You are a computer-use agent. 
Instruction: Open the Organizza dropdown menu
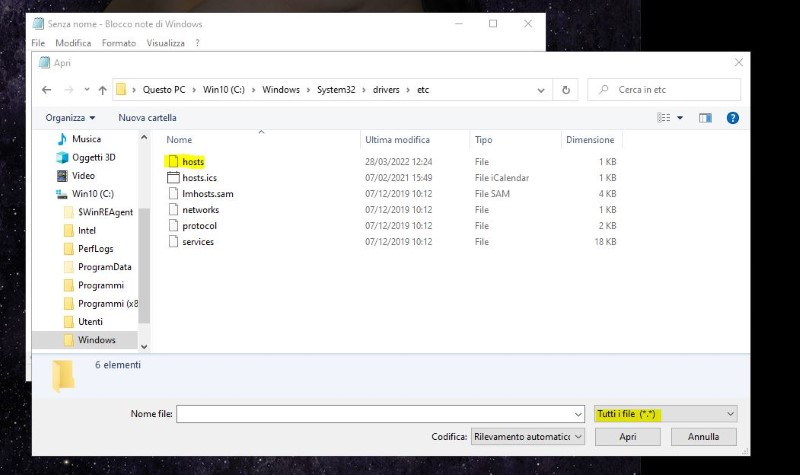coord(70,118)
